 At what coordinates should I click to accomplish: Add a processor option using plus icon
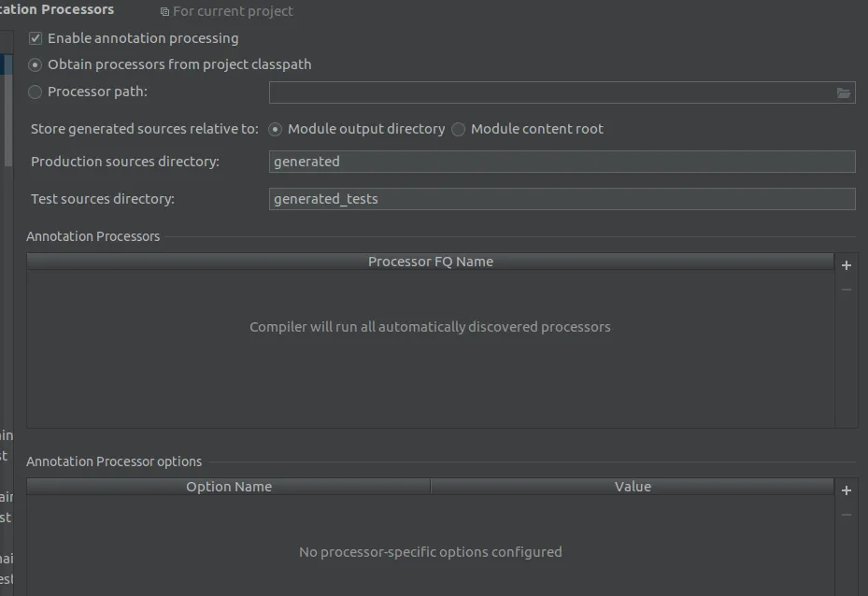click(847, 490)
